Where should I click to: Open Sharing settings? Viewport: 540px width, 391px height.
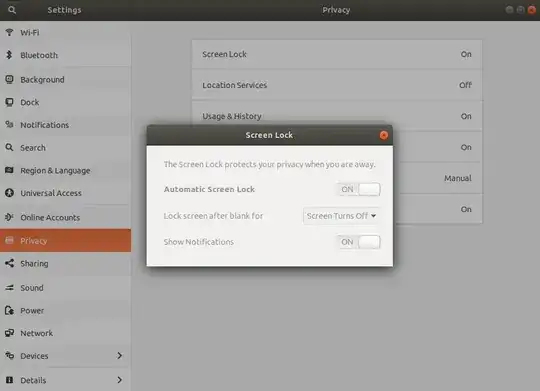point(65,264)
